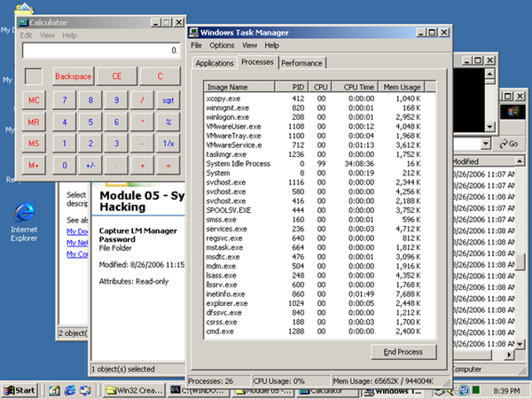Open the My Co... link in folder pane
Image resolution: width=532 pixels, height=399 pixels.
(77, 254)
